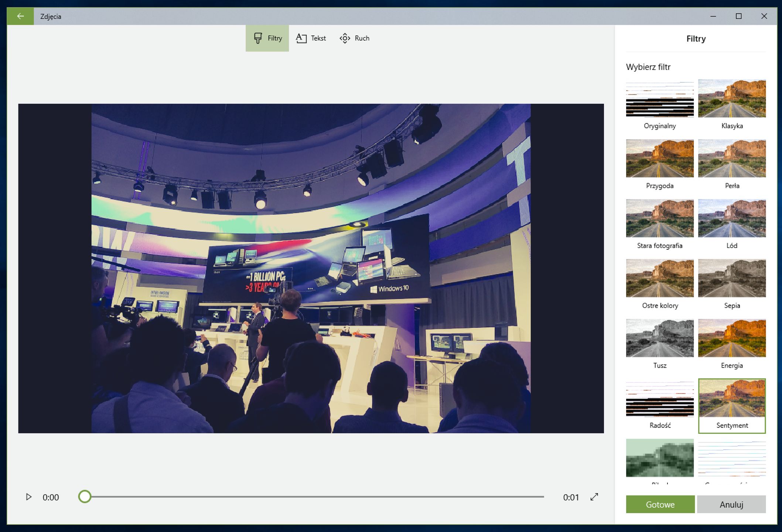The height and width of the screenshot is (532, 782).
Task: Click the Gotowe button
Action: click(660, 504)
